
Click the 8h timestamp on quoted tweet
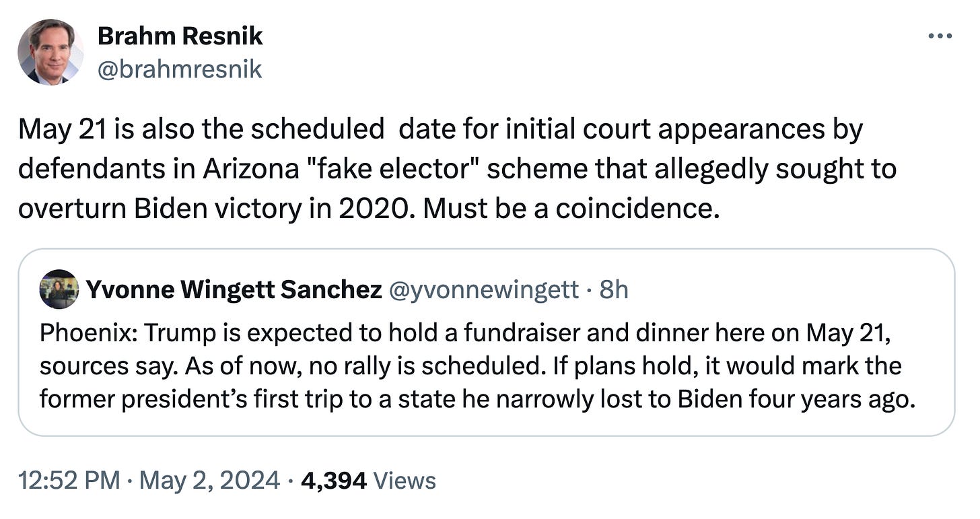coord(614,289)
